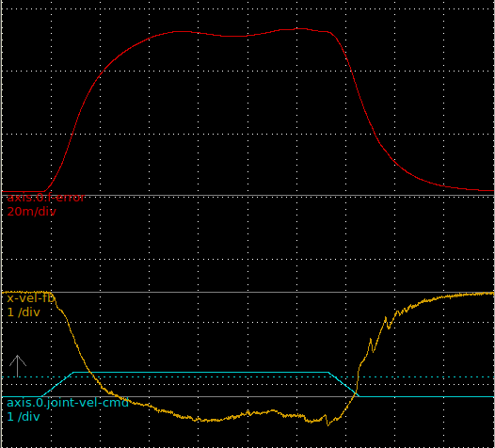The height and width of the screenshot is (448, 495).
Task: Select the cyan axis.0.joint-vel-cmd label
Action: (68, 403)
